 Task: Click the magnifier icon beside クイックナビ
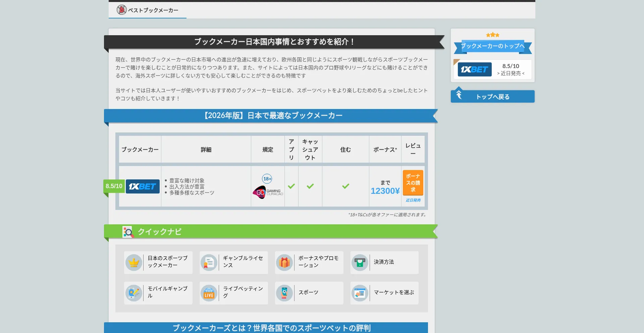(128, 232)
